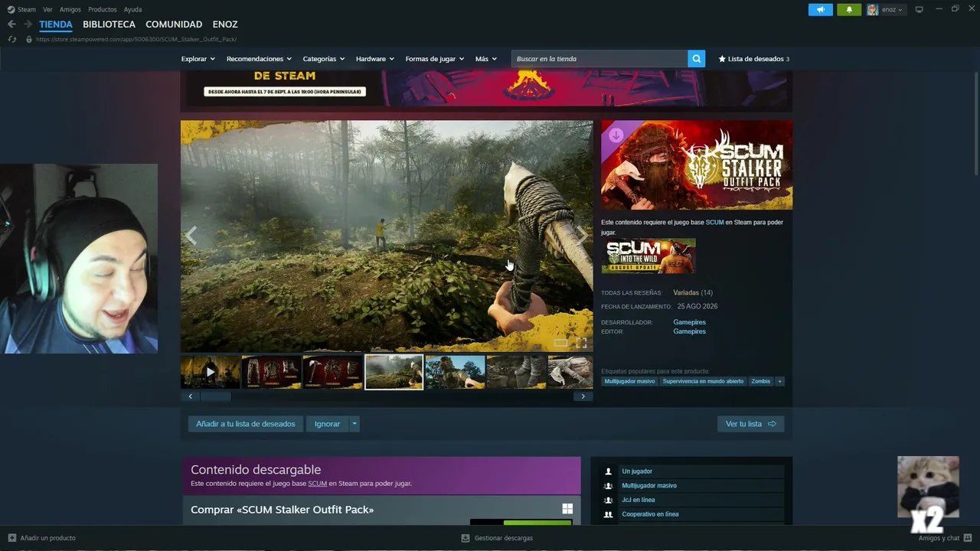Image resolution: width=980 pixels, height=551 pixels.
Task: Open the blue megaphone announcements button
Action: pyautogui.click(x=820, y=10)
